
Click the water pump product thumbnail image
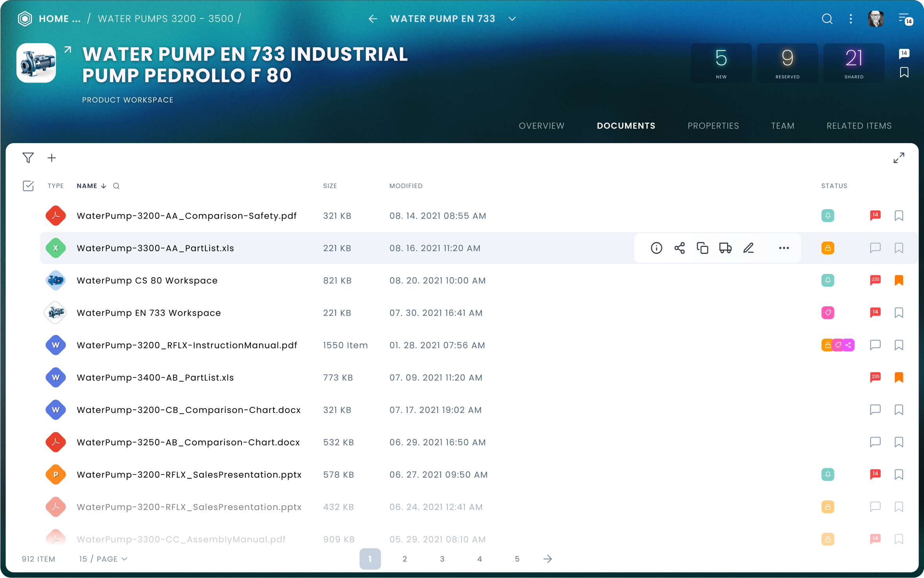coord(36,63)
